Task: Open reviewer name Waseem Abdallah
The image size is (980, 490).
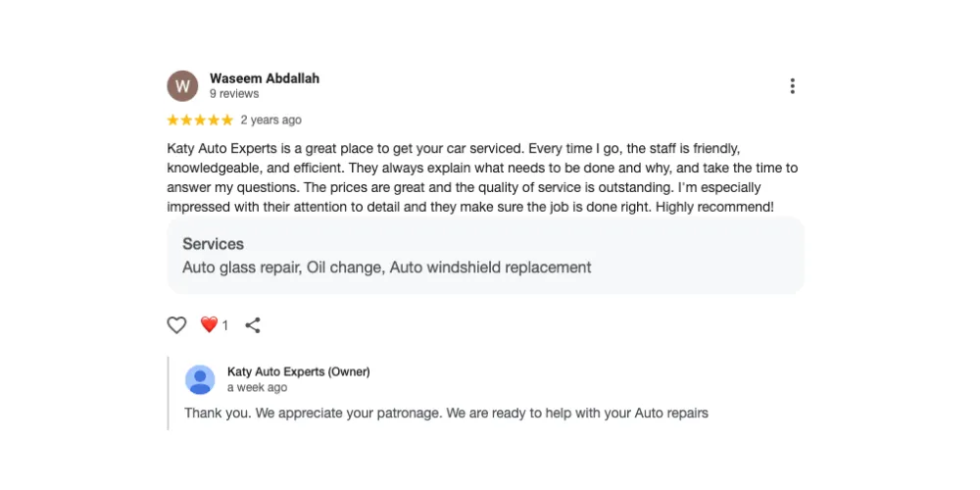Action: coord(265,78)
